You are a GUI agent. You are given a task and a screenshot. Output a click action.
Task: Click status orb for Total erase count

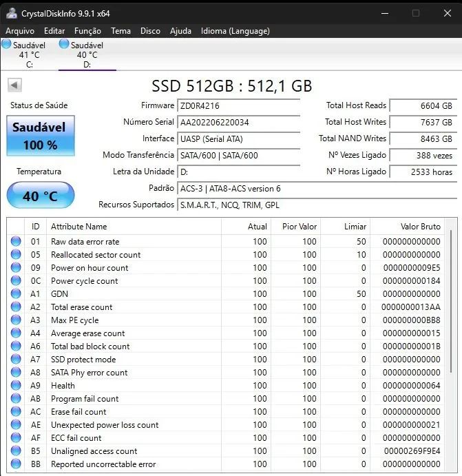tap(16, 307)
